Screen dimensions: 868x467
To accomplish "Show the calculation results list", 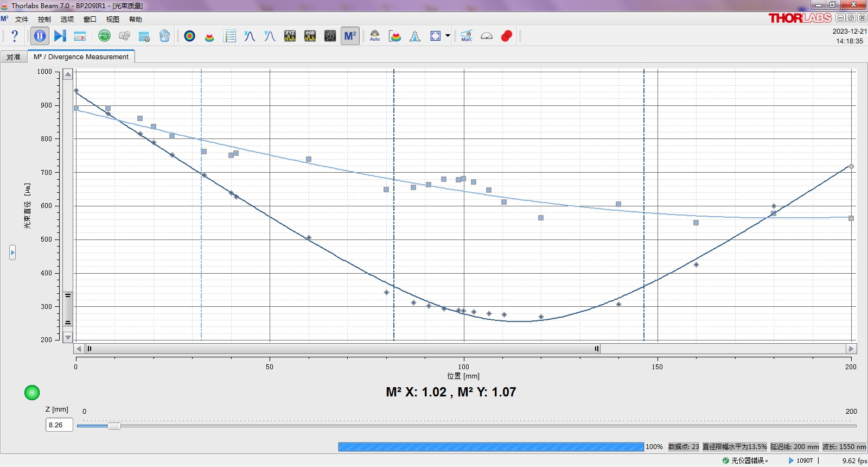I will pyautogui.click(x=229, y=36).
